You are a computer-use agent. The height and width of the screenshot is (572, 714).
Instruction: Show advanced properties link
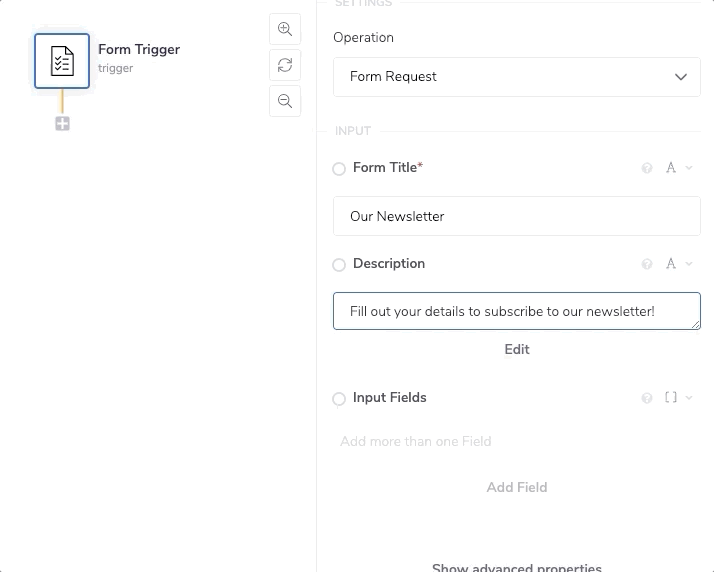[517, 567]
